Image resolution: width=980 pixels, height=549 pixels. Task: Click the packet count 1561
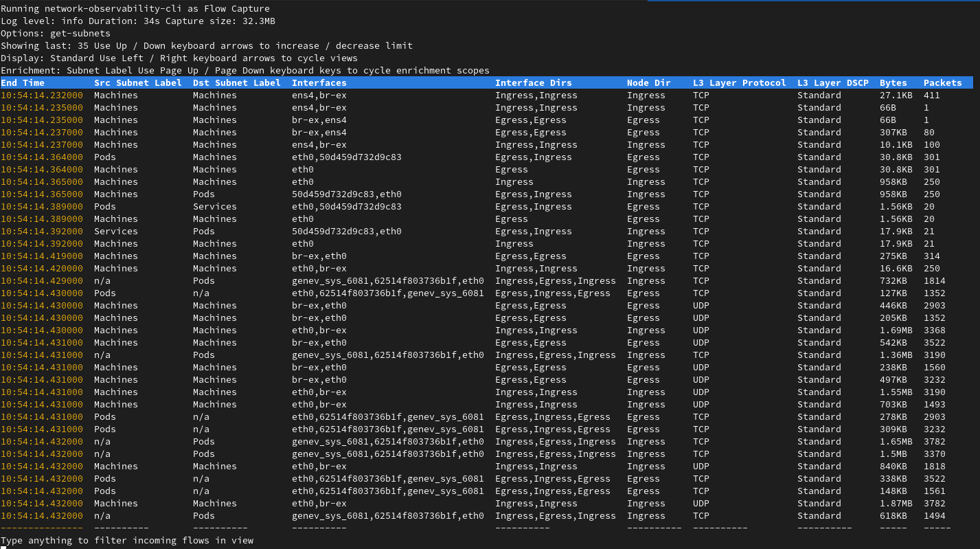(935, 491)
